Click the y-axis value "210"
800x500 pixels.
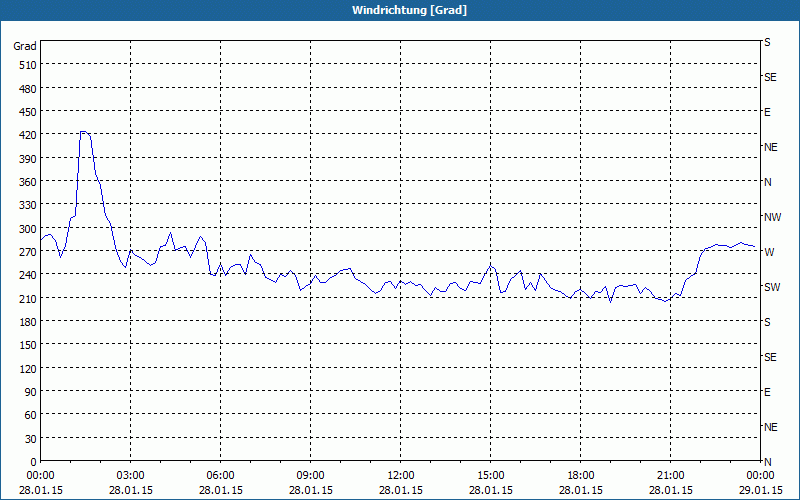pos(29,299)
